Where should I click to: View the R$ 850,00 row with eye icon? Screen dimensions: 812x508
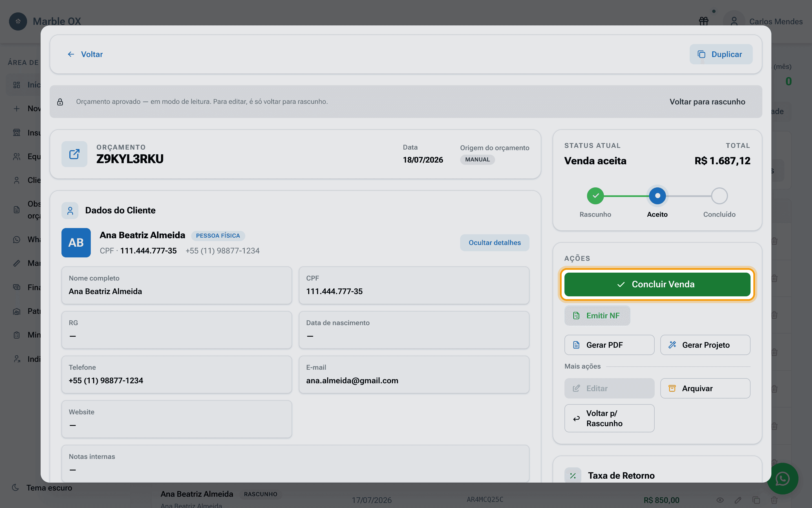click(x=720, y=500)
